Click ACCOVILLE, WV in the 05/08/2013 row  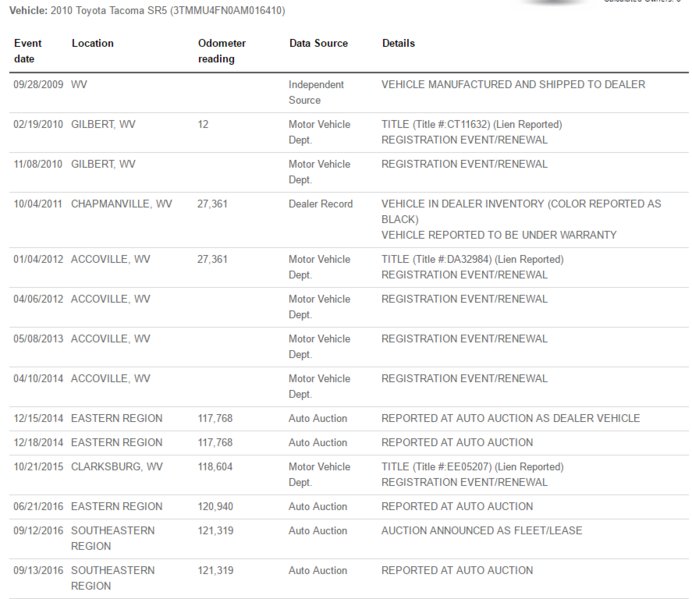[x=110, y=339]
